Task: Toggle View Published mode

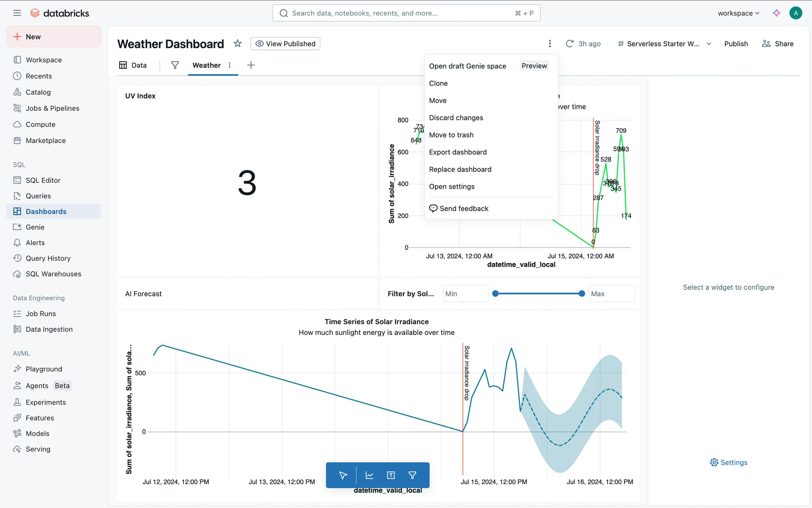Action: pyautogui.click(x=285, y=44)
